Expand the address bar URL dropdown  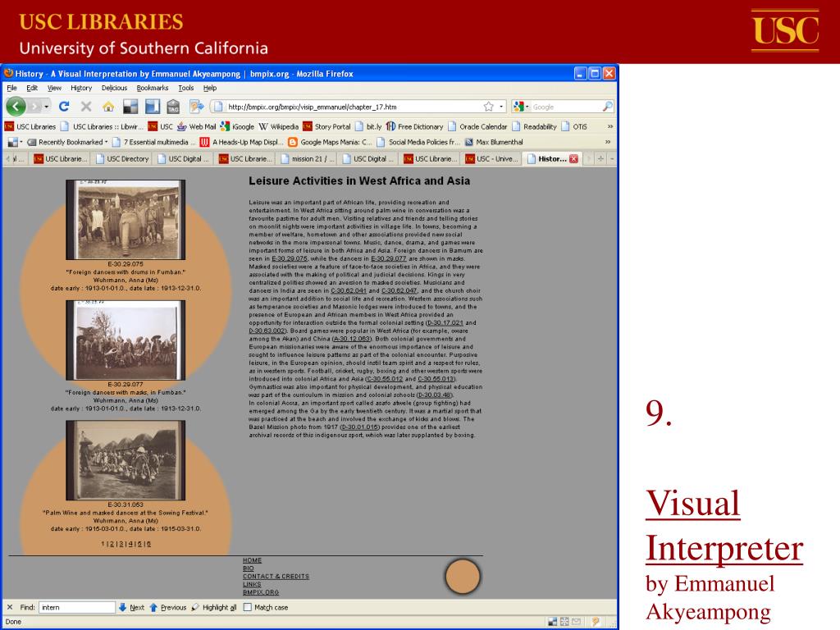click(501, 107)
